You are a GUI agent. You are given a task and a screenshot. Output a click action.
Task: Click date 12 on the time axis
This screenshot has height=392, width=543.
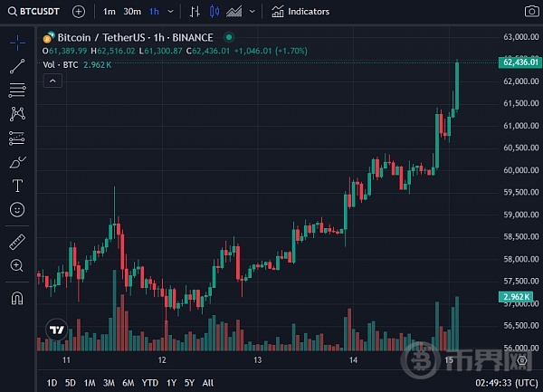162,360
